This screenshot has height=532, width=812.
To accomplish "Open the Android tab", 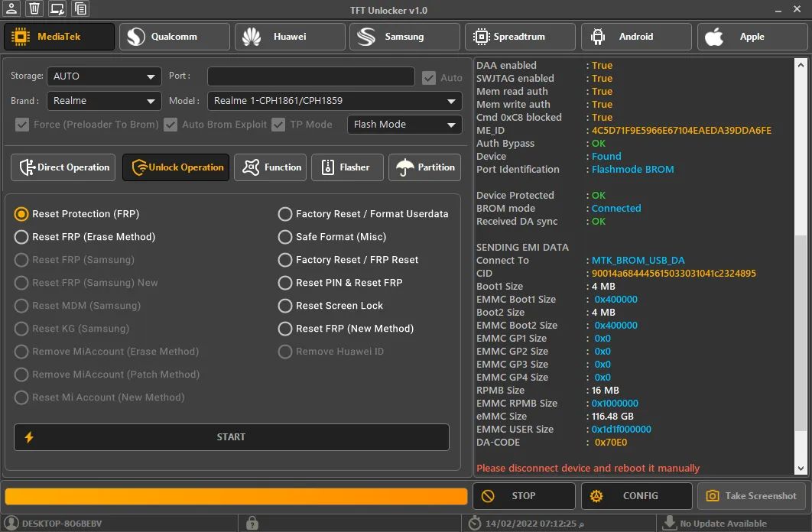I will click(636, 37).
